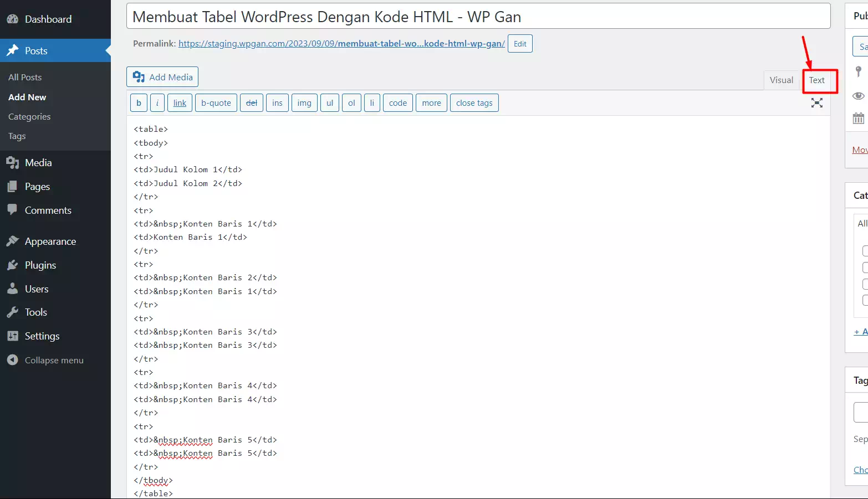Open the Pages menu
The width and height of the screenshot is (868, 499).
click(x=37, y=187)
